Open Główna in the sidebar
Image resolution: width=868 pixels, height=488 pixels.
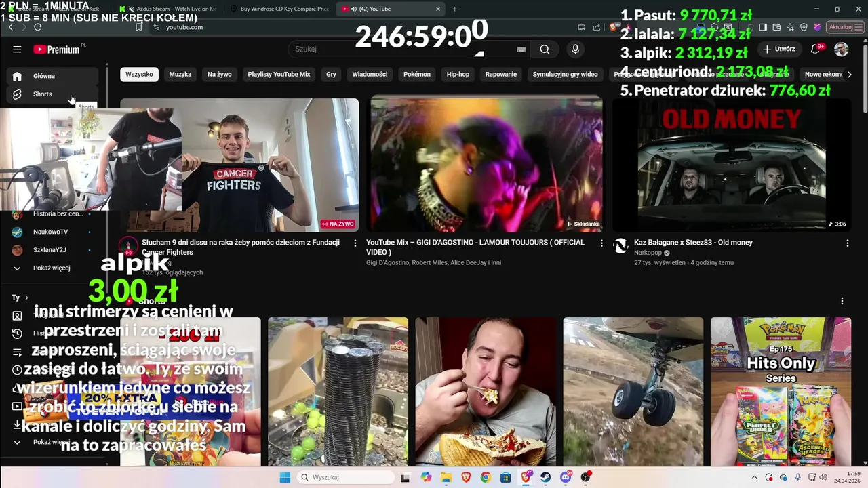coord(52,76)
